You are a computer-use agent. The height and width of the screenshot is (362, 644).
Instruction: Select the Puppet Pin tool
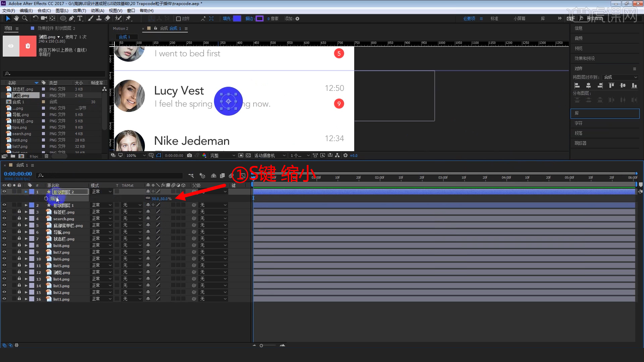(128, 18)
